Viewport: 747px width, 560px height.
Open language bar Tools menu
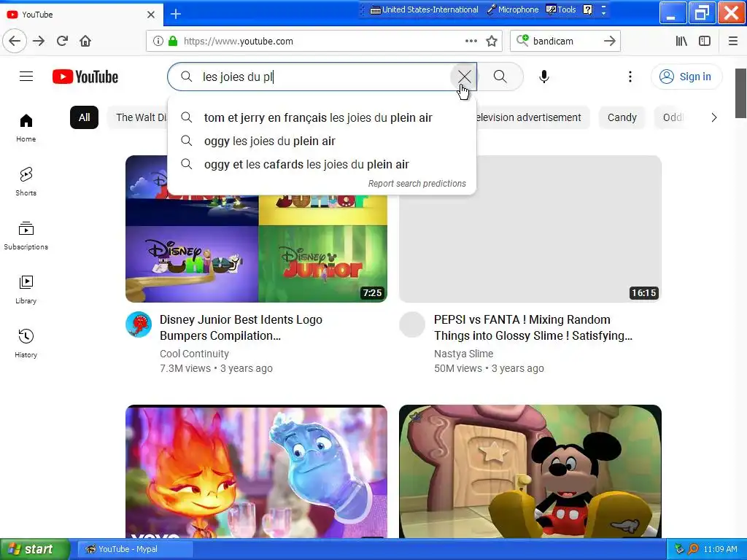[561, 9]
